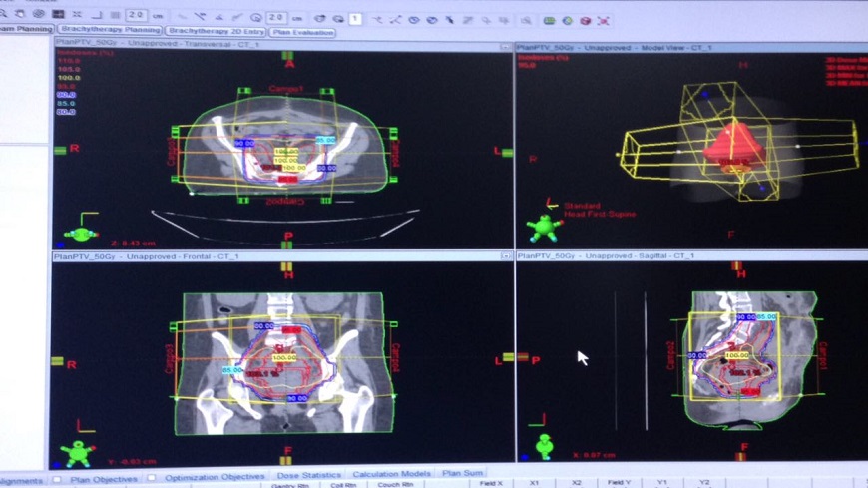Click the red X icon in toolbar

[604, 21]
